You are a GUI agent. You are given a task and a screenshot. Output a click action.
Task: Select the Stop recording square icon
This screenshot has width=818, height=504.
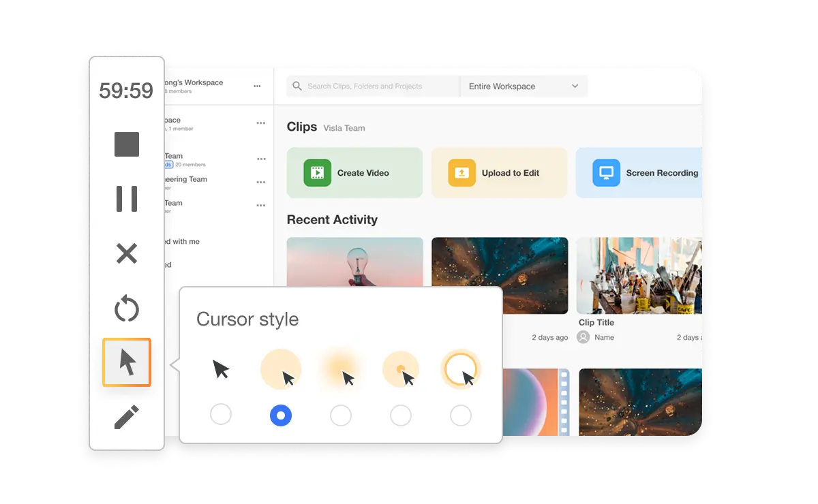click(126, 144)
